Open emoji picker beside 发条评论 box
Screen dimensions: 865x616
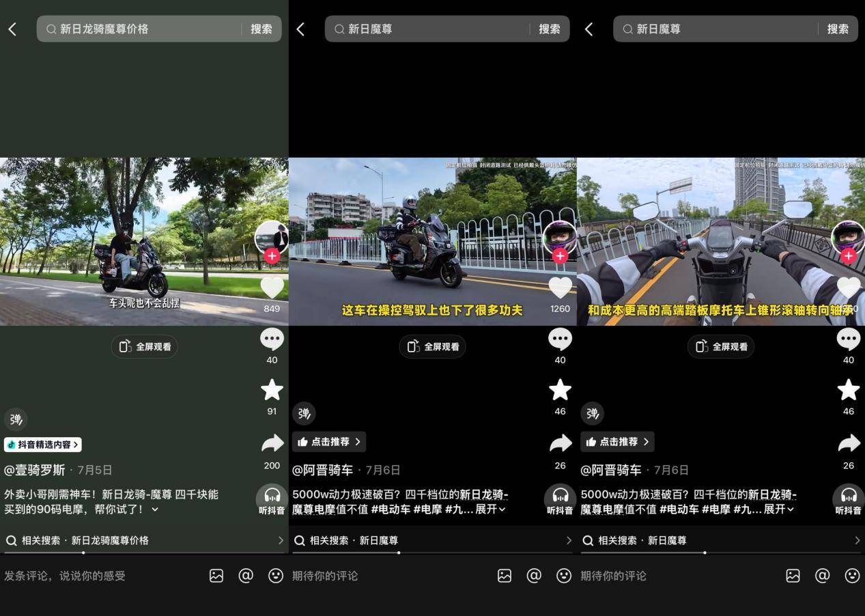[x=276, y=576]
